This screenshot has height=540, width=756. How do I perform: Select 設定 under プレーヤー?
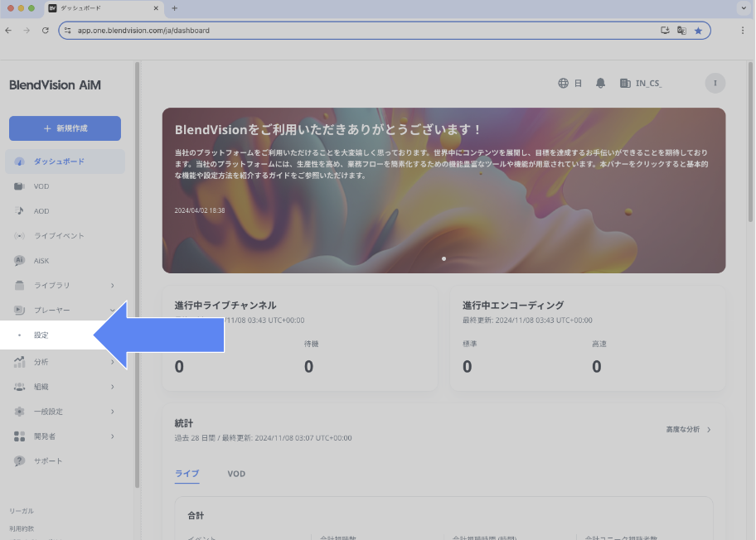pos(41,335)
